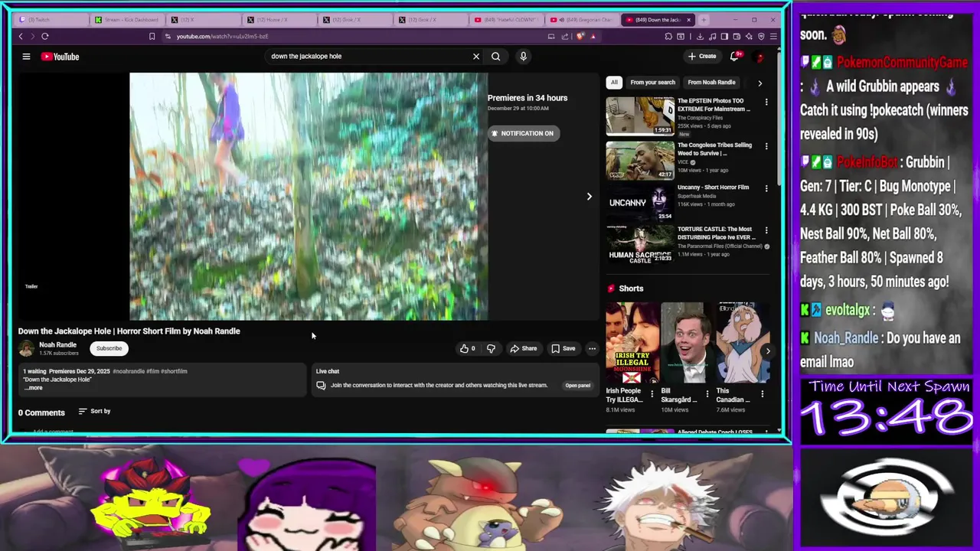The height and width of the screenshot is (551, 980).
Task: Save the video to a playlist
Action: click(x=563, y=348)
